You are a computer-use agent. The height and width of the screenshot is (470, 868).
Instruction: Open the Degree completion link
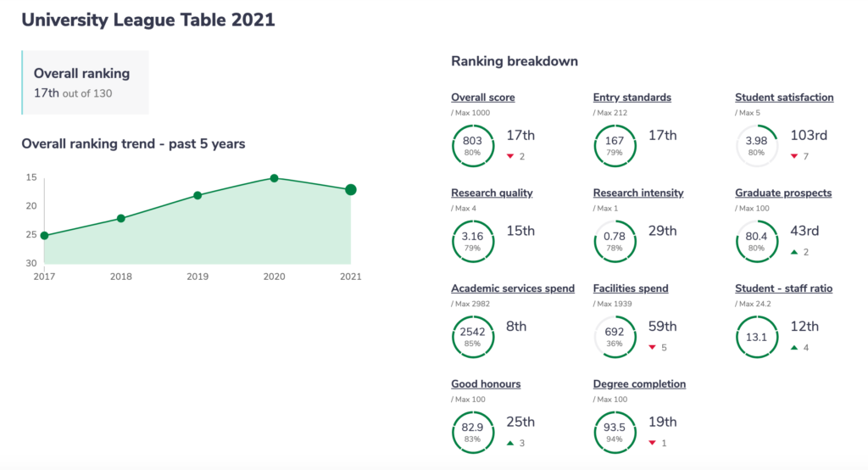(x=639, y=383)
